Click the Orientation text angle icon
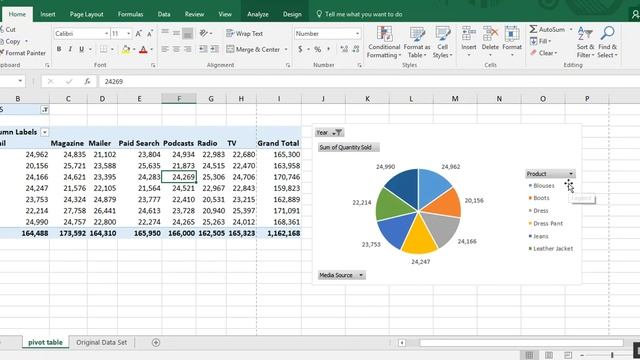640x360 pixels. (204, 33)
